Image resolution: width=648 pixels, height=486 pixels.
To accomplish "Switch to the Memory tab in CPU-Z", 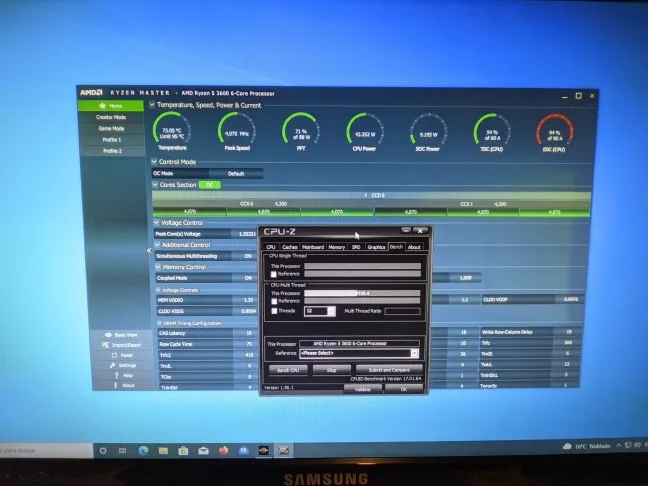I will [336, 247].
